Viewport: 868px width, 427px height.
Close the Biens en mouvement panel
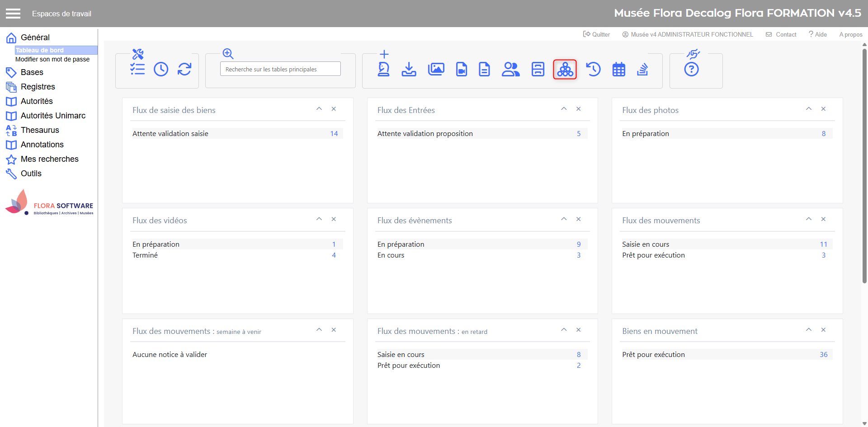coord(823,330)
